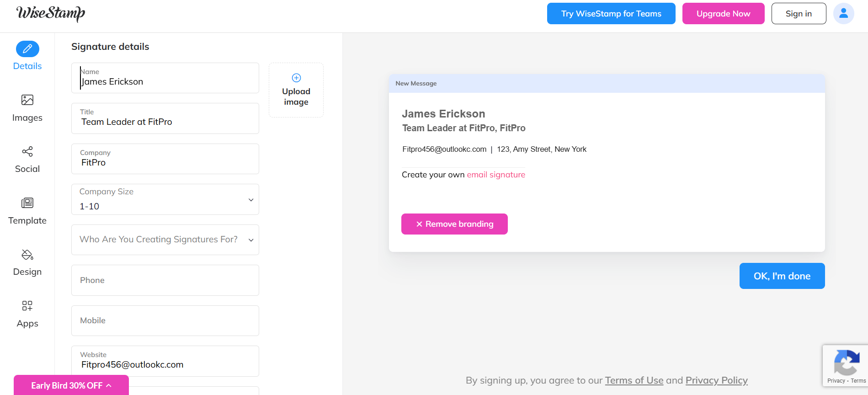Click the WiseStamp logo
The image size is (868, 395).
click(x=51, y=13)
